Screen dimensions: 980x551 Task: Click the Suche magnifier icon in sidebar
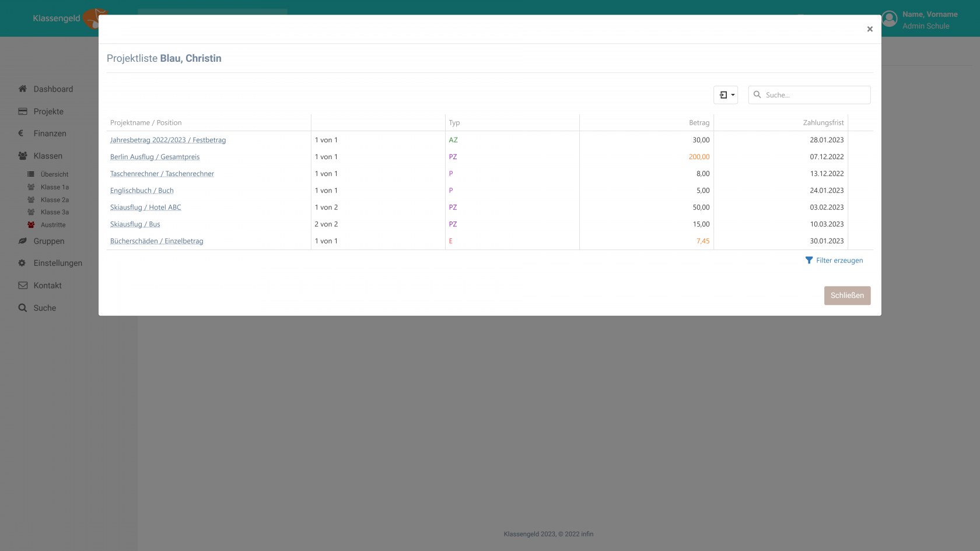point(22,308)
